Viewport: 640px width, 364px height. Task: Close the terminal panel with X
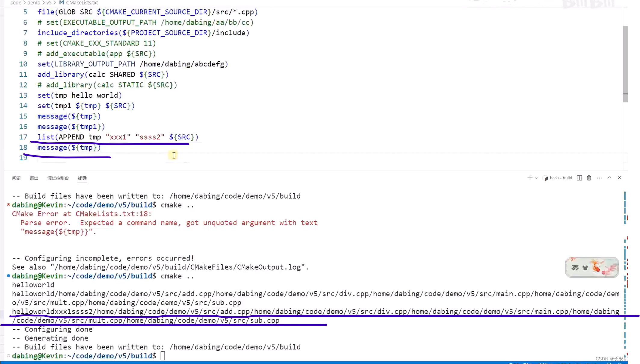point(619,178)
